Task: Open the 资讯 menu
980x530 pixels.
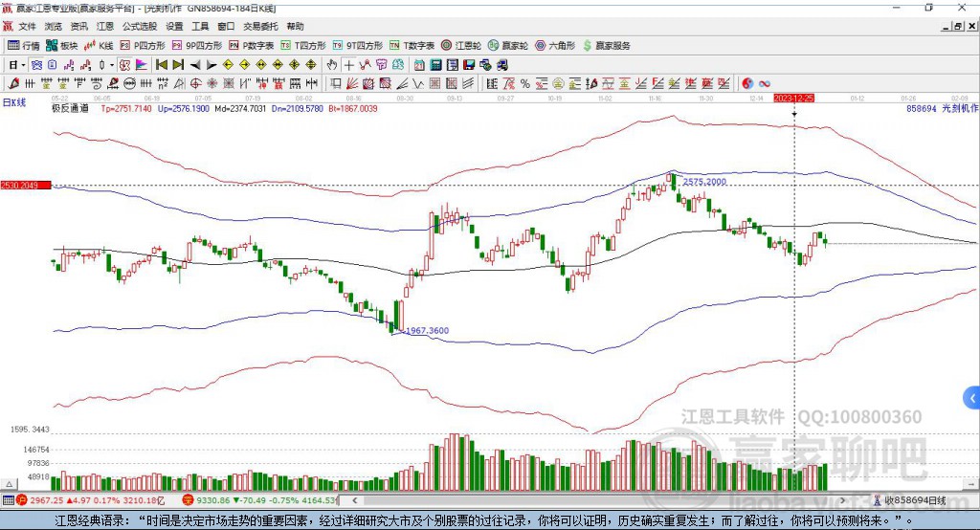Action: coord(78,26)
